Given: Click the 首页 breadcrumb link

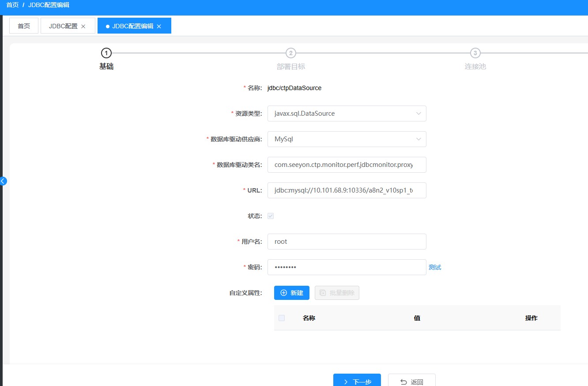Looking at the screenshot, I should click(12, 5).
